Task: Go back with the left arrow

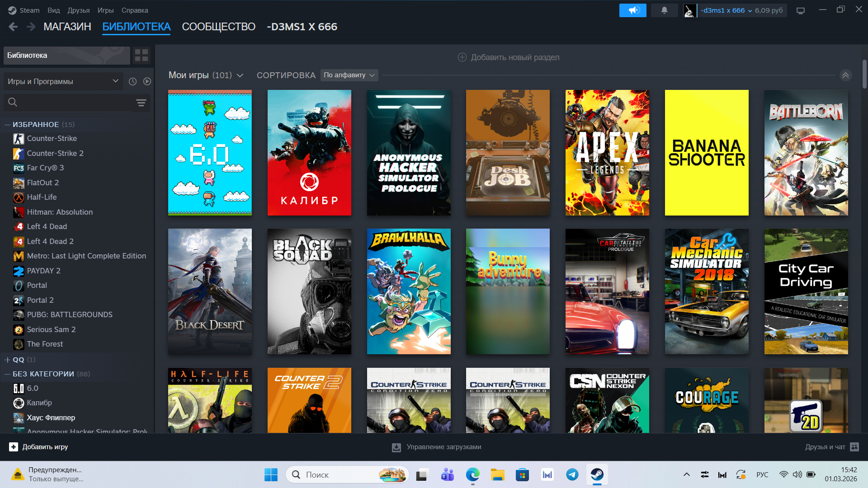Action: point(13,27)
